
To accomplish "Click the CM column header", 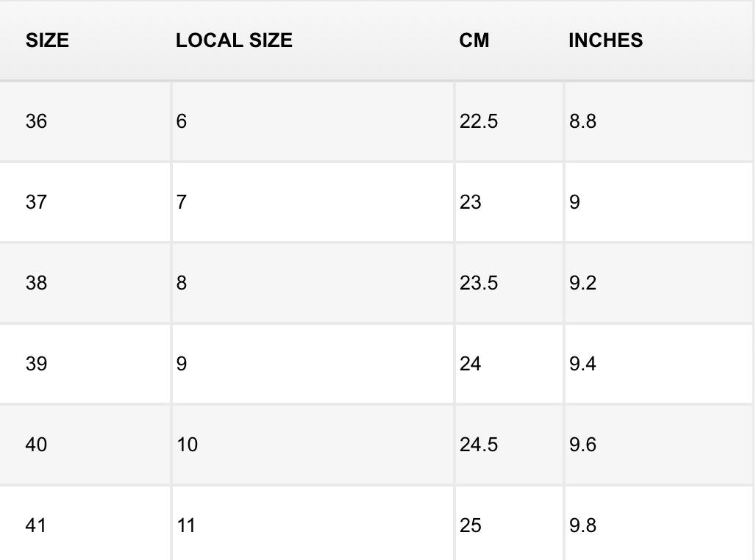I will click(x=474, y=40).
